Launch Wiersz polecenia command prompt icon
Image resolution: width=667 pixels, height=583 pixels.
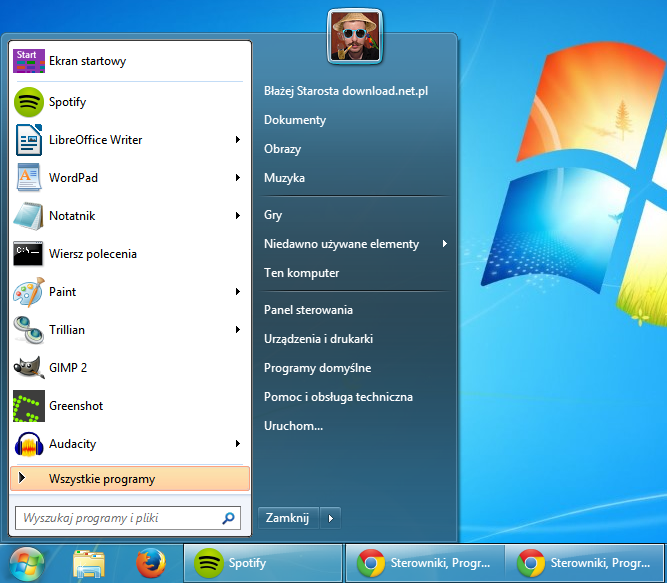(x=28, y=254)
